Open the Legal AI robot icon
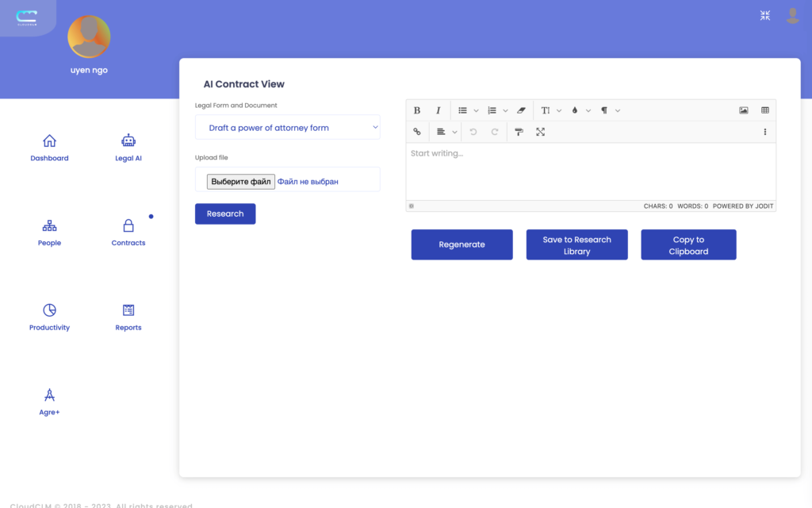812x508 pixels. 128,141
